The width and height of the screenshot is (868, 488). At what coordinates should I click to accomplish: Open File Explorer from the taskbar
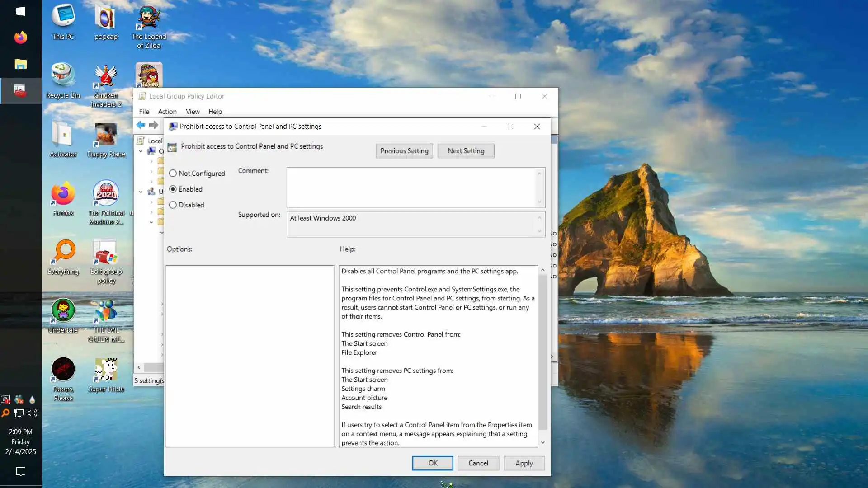[x=20, y=64]
